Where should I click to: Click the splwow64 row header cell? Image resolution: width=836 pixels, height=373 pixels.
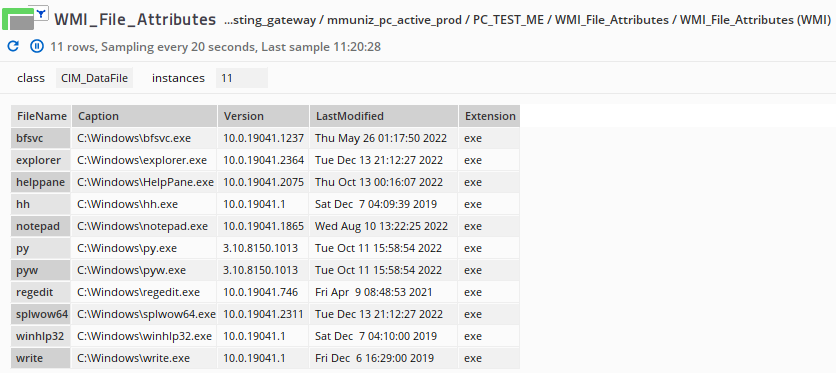(41, 314)
